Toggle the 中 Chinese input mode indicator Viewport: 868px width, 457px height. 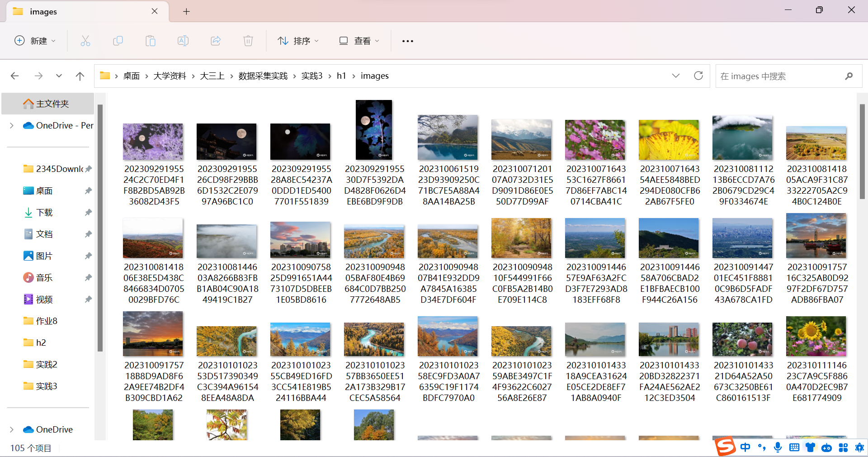[x=745, y=447]
